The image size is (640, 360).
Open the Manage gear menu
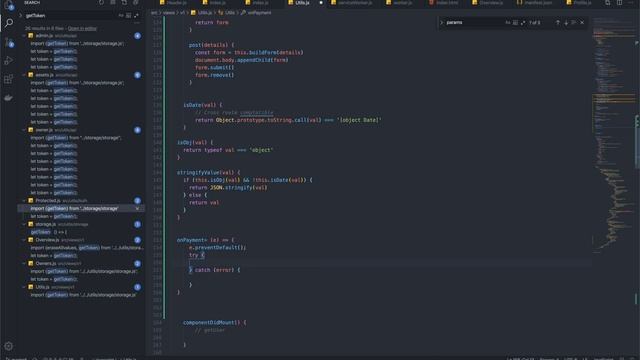click(x=9, y=346)
